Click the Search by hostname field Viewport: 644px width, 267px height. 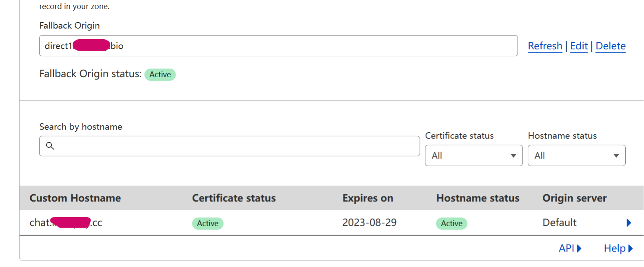(237, 146)
